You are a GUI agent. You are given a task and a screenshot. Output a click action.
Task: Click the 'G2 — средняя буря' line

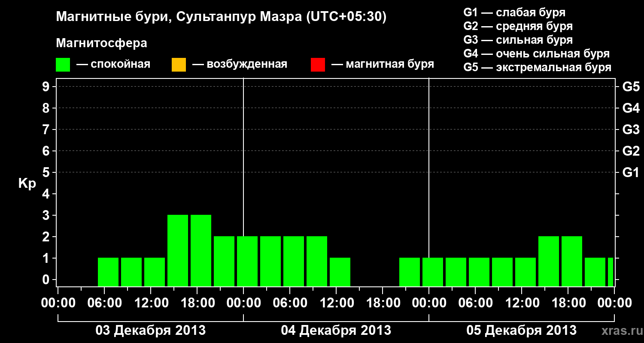tap(518, 26)
